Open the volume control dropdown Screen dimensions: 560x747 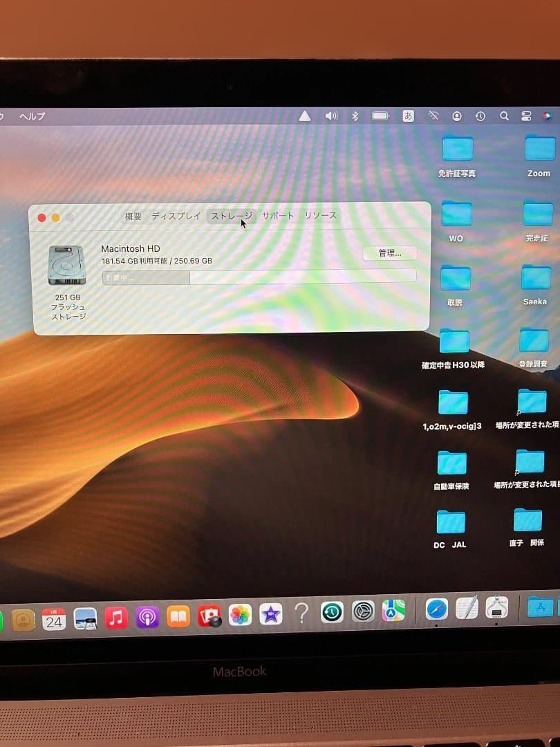(x=330, y=116)
